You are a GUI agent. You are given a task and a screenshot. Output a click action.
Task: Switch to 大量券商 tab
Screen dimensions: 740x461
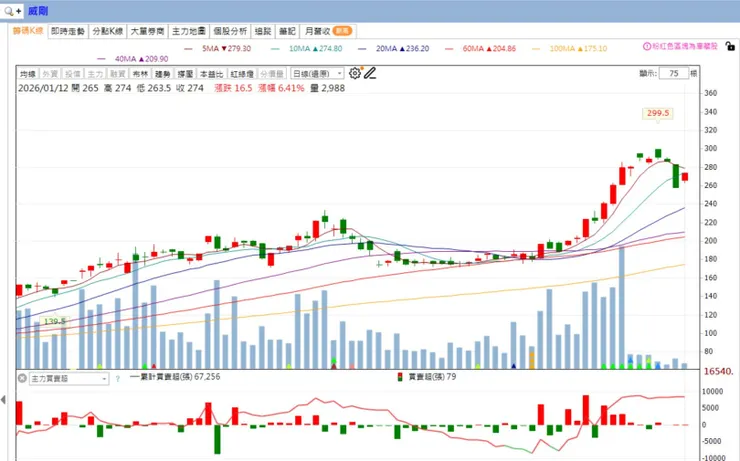pyautogui.click(x=147, y=31)
